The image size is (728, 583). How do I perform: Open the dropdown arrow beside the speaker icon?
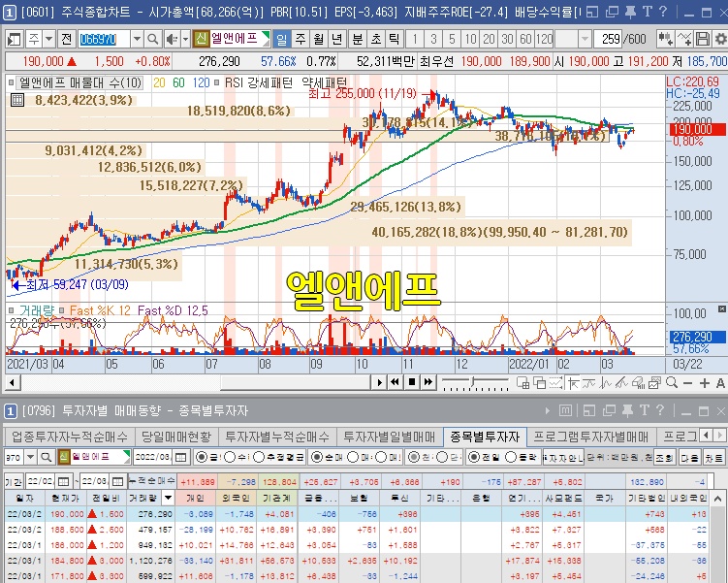(185, 39)
